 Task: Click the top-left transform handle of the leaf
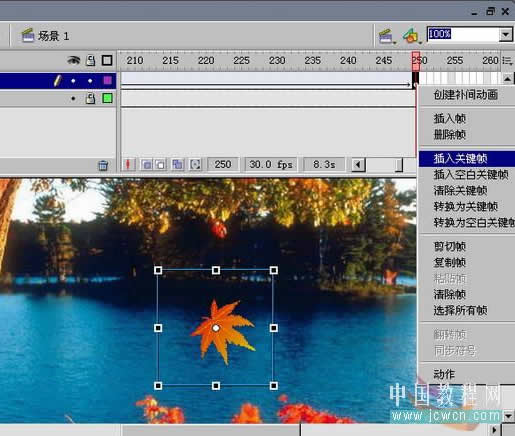click(158, 270)
